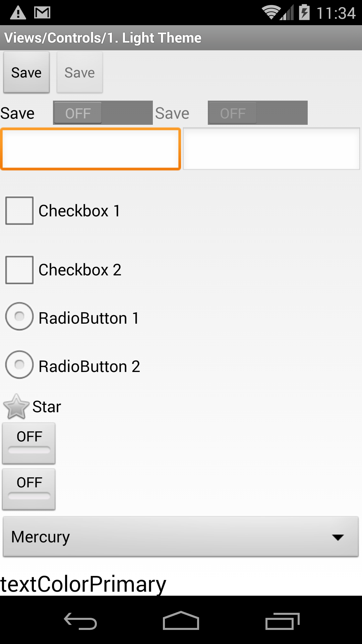Tap the Android Home navigation icon
362x644 pixels.
(181, 621)
